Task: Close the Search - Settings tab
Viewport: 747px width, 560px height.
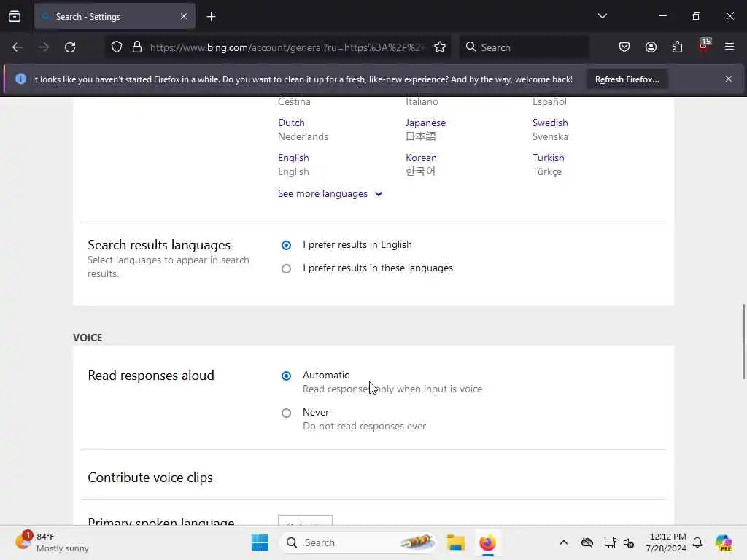Action: (183, 17)
